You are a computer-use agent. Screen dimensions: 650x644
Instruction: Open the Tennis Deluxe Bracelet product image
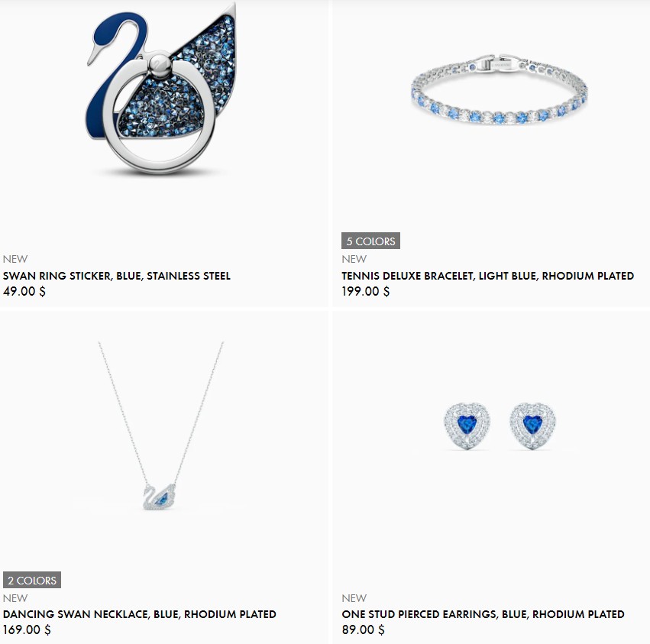click(500, 89)
